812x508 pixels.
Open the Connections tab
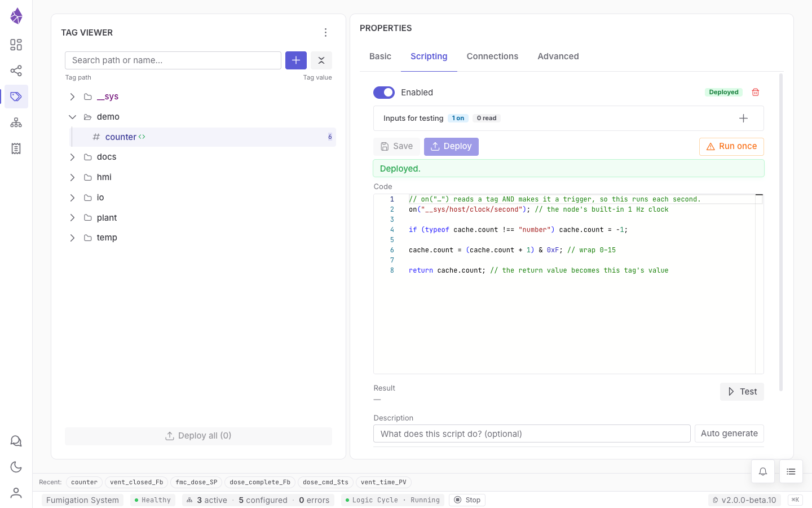(x=492, y=56)
